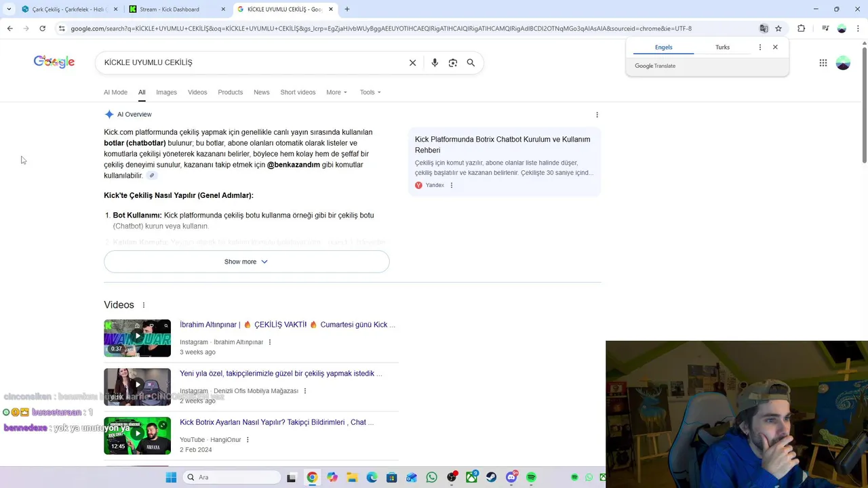
Task: Open File Explorer from the taskbar
Action: 352,477
